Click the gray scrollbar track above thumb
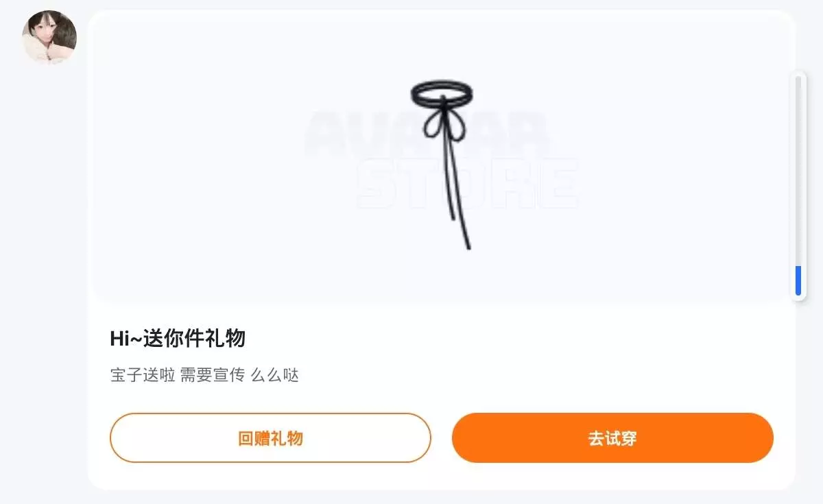Screen dimensions: 823x504 [798, 170]
